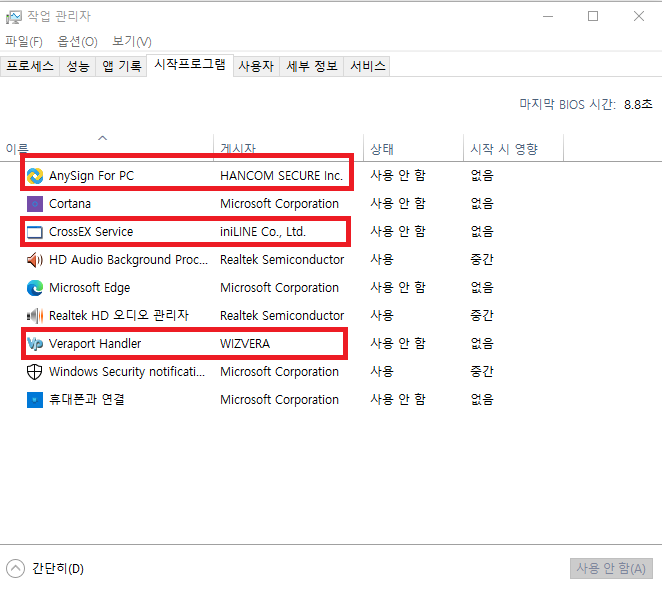Minimize the 작업 관리자 window
This screenshot has width=662, height=591.
[x=548, y=17]
